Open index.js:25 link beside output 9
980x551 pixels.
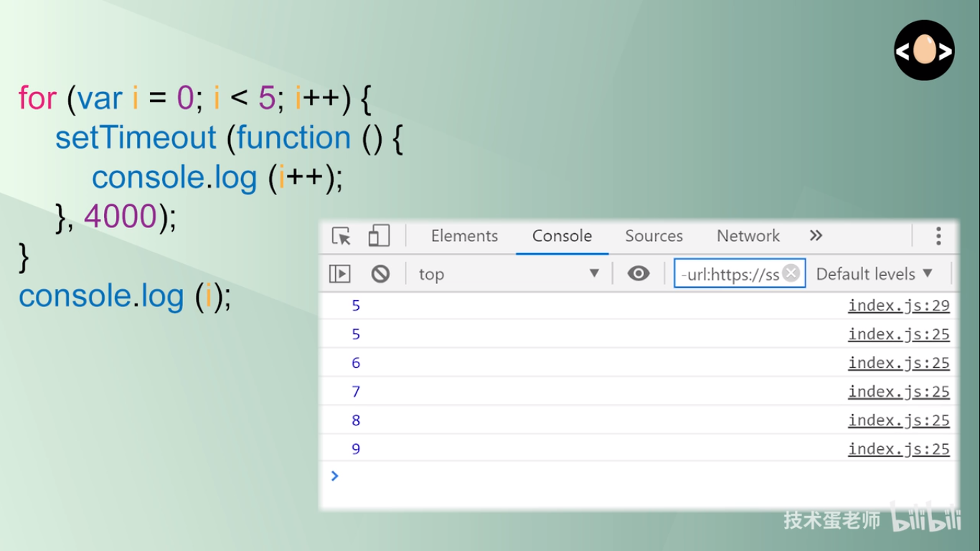point(899,449)
